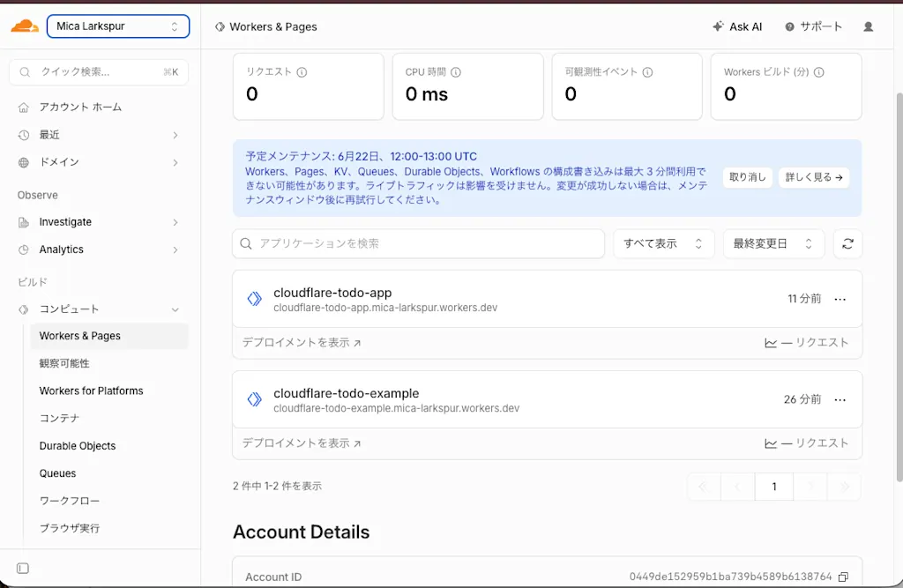Viewport: 903px width, 588px height.
Task: Click info icon next to リクエスト
Action: 302,72
